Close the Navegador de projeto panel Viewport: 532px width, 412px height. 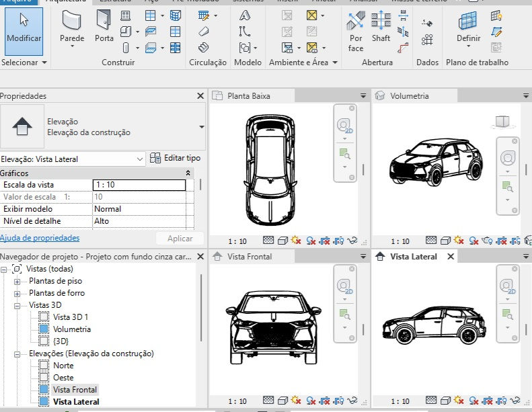coord(200,257)
